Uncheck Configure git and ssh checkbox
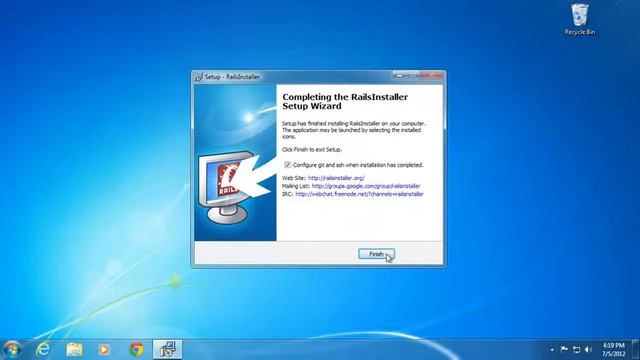 tap(287, 165)
